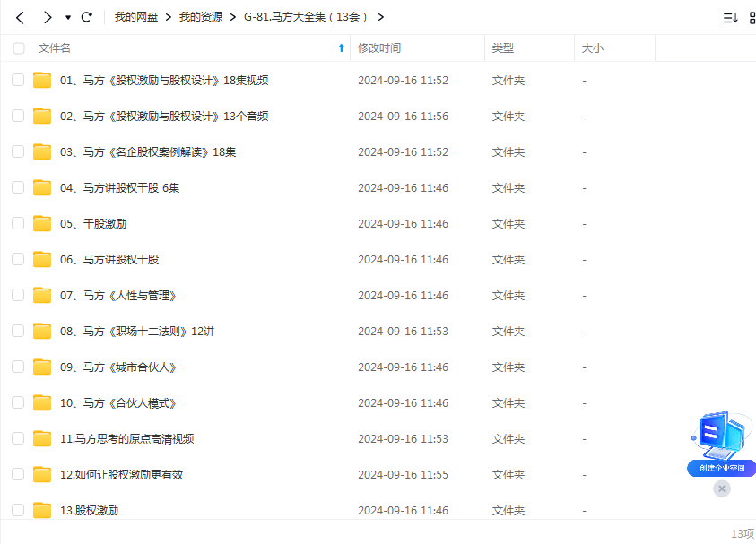Expand the breadcrumb arrow after G-81.马方大全集（13套）

click(380, 16)
